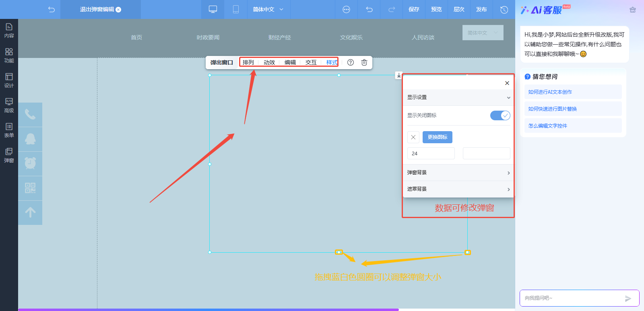Open the 高级 advanced sidebar section
This screenshot has width=644, height=311.
tap(9, 105)
